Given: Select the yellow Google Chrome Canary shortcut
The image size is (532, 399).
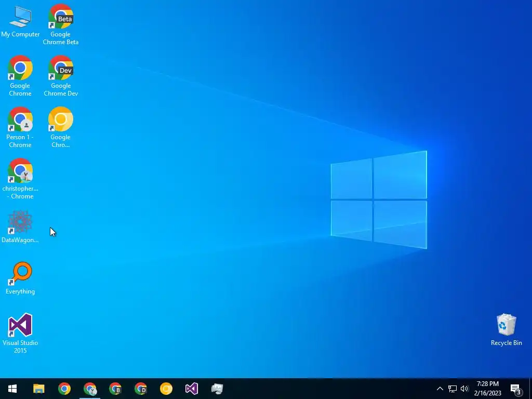Looking at the screenshot, I should coord(60,128).
